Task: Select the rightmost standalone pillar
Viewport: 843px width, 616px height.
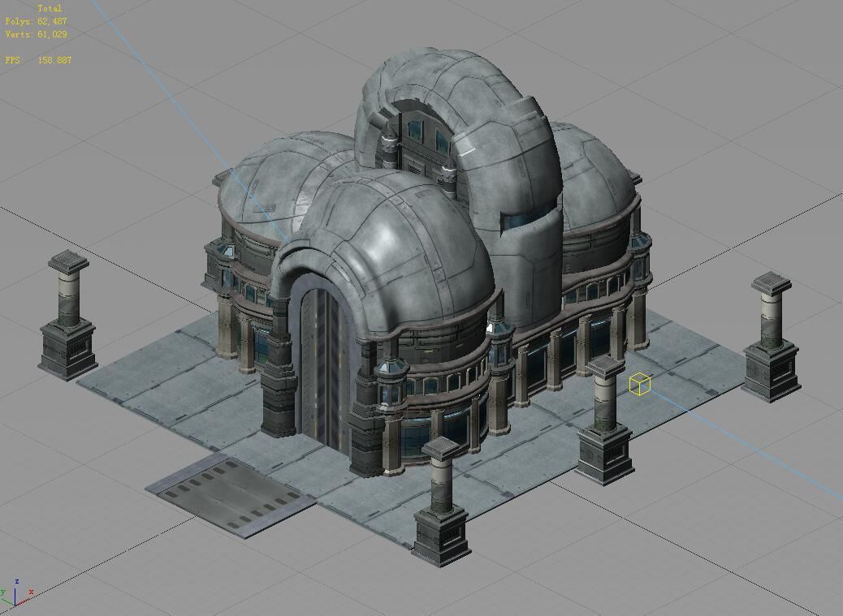Action: (772, 338)
